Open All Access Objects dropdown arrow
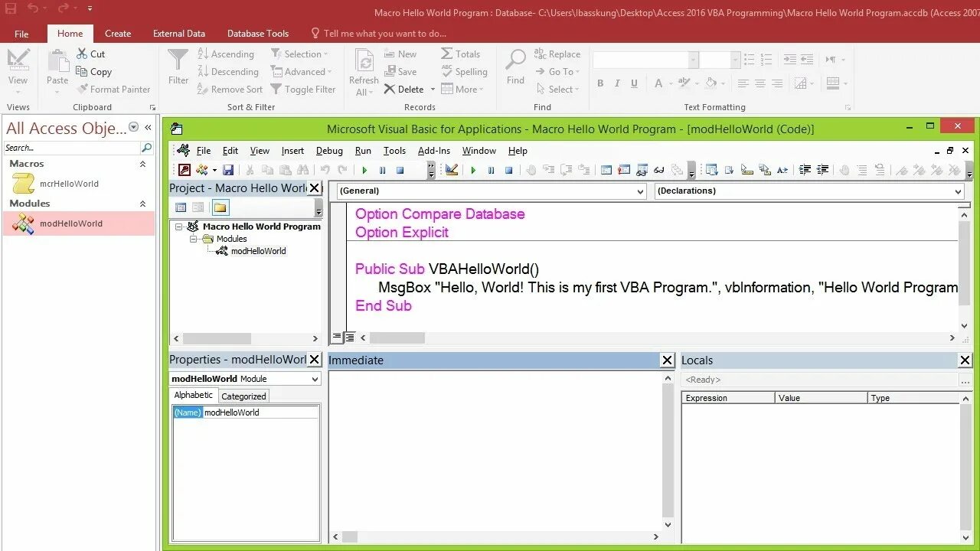The image size is (980, 551). 134,127
